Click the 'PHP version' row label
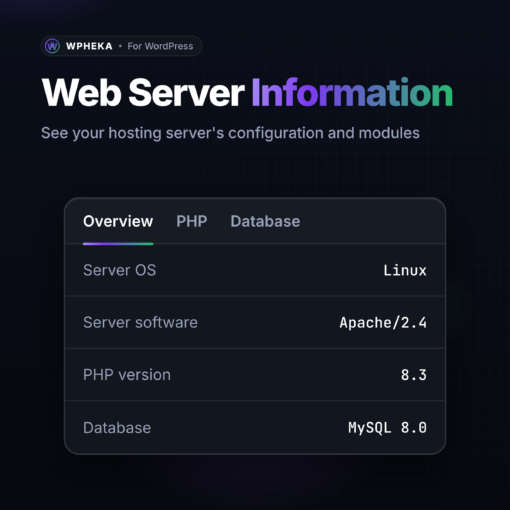 pos(127,375)
